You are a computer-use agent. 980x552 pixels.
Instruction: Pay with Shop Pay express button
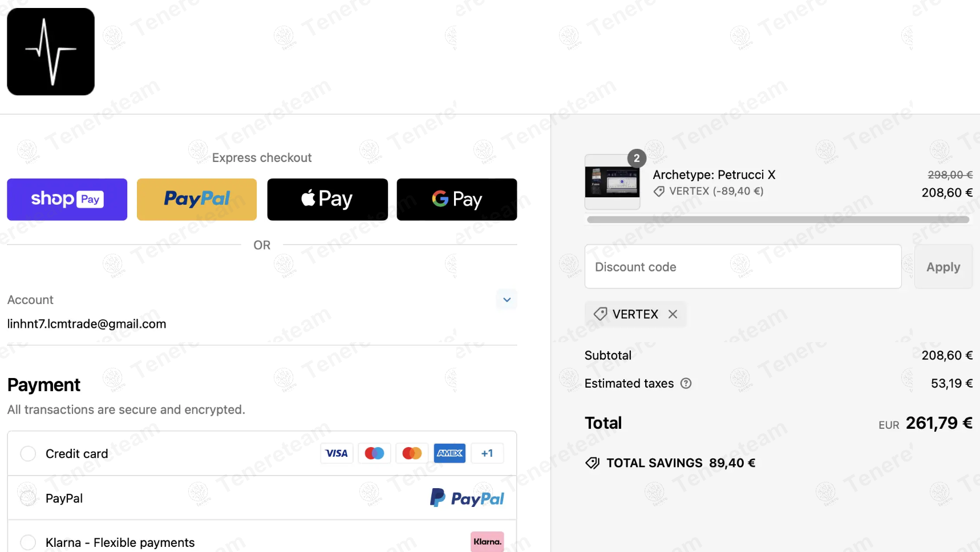click(x=67, y=199)
